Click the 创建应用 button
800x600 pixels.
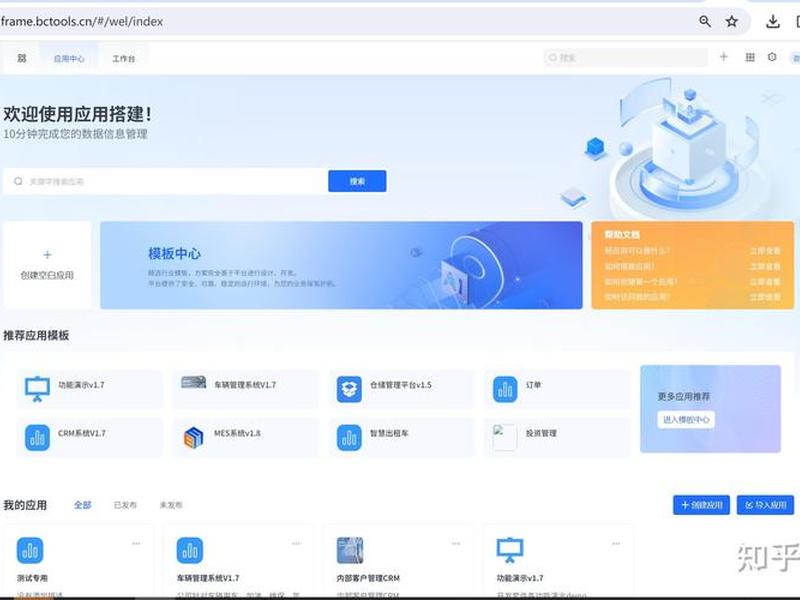(702, 505)
